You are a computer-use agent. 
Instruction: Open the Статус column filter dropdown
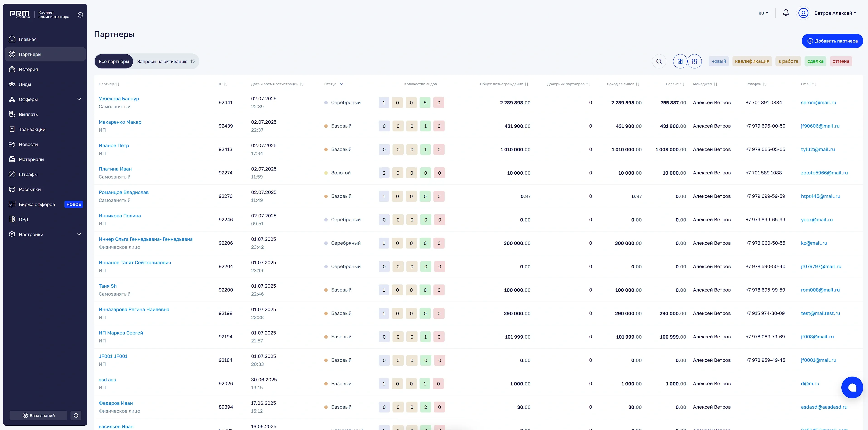click(x=341, y=84)
